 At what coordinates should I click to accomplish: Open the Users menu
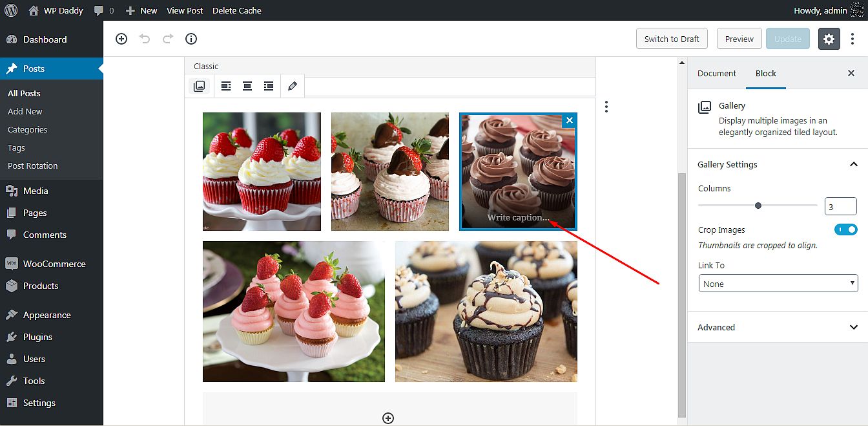52,359
